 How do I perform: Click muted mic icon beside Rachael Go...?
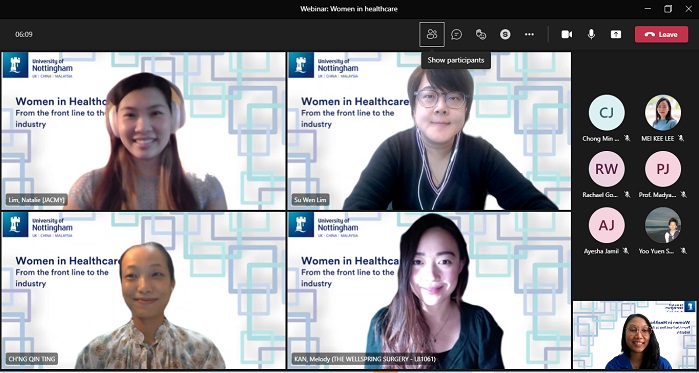click(627, 194)
